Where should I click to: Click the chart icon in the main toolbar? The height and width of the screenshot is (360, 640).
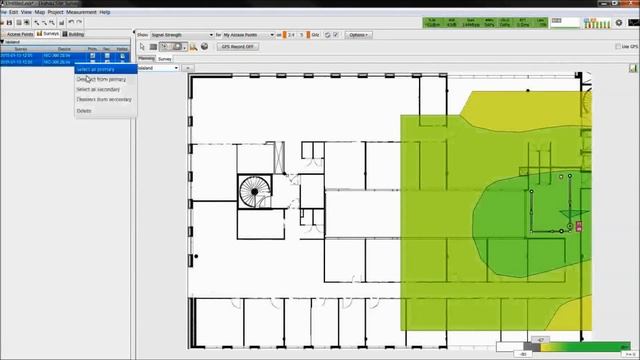click(x=62, y=22)
